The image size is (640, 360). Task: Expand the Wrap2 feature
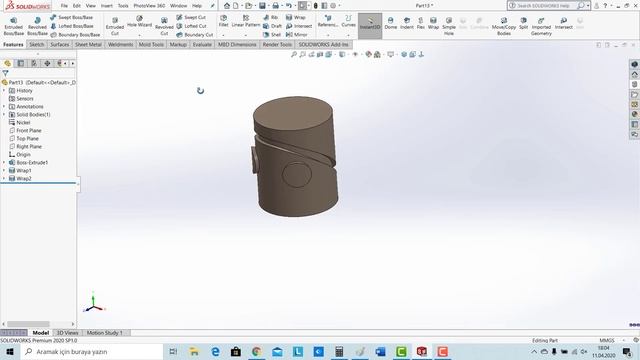pos(4,178)
